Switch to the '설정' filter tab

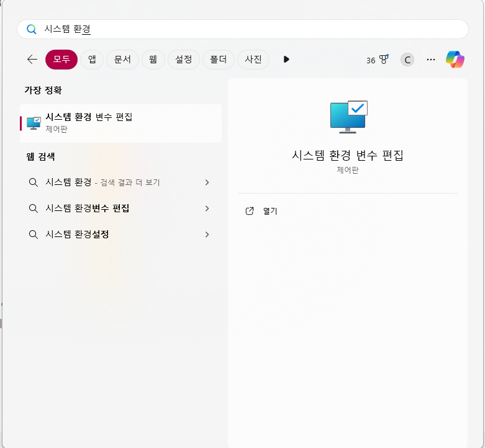184,60
